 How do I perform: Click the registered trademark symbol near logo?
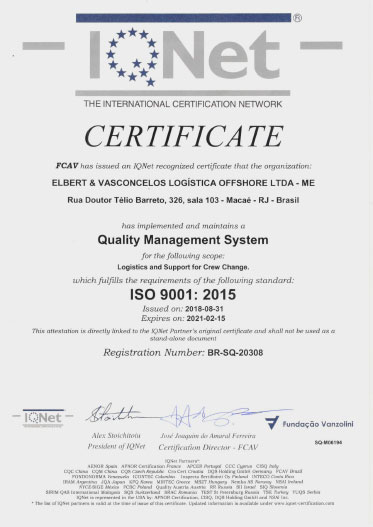pyautogui.click(x=297, y=18)
